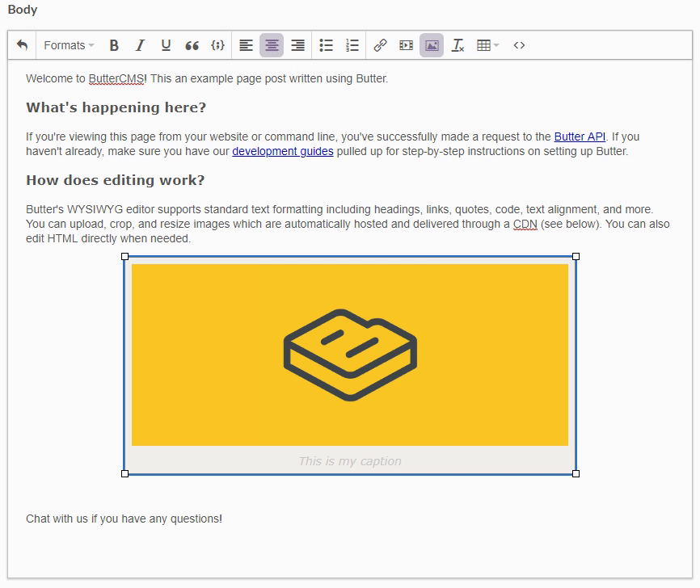Screen dimensions: 700x588
Task: Apply blockquote formatting
Action: 192,45
